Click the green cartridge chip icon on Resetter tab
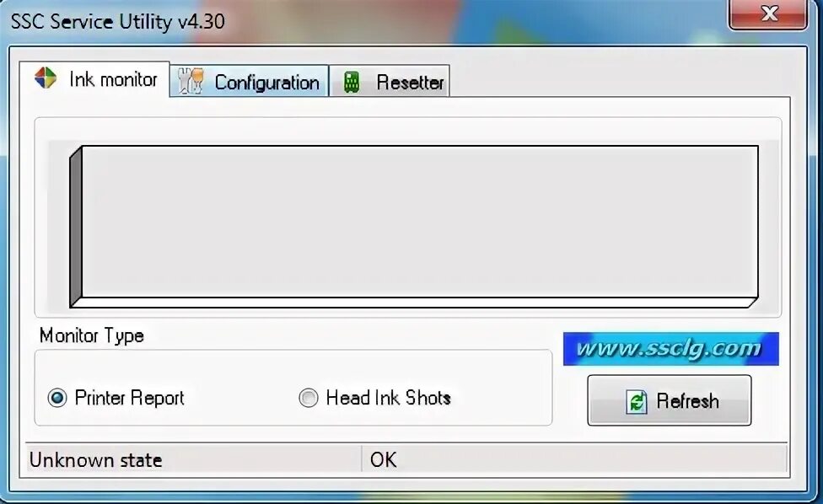 coord(351,80)
